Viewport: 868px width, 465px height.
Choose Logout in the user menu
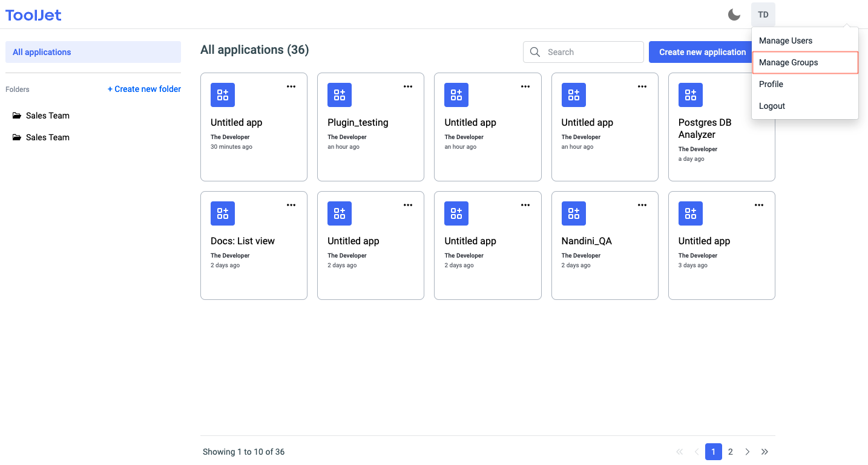coord(772,106)
